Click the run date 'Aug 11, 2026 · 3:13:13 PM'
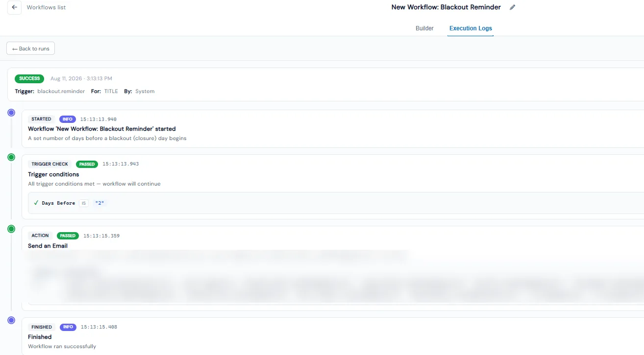 (81, 78)
